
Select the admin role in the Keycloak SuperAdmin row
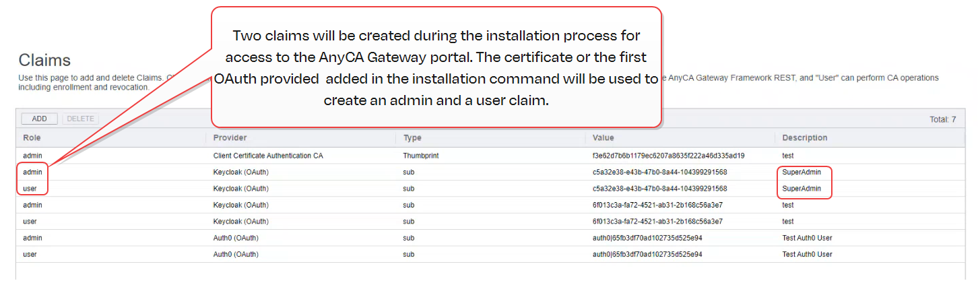[32, 172]
